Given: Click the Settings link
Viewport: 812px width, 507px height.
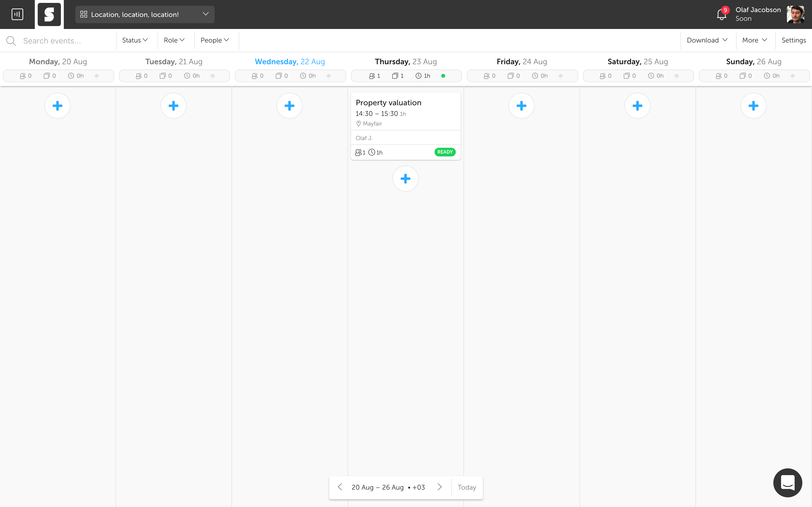Looking at the screenshot, I should click(794, 40).
